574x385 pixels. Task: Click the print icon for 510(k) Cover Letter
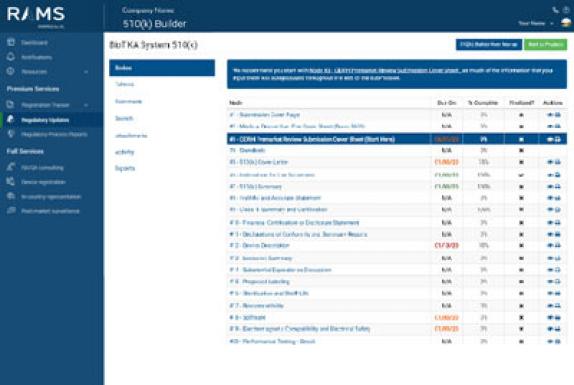[558, 162]
